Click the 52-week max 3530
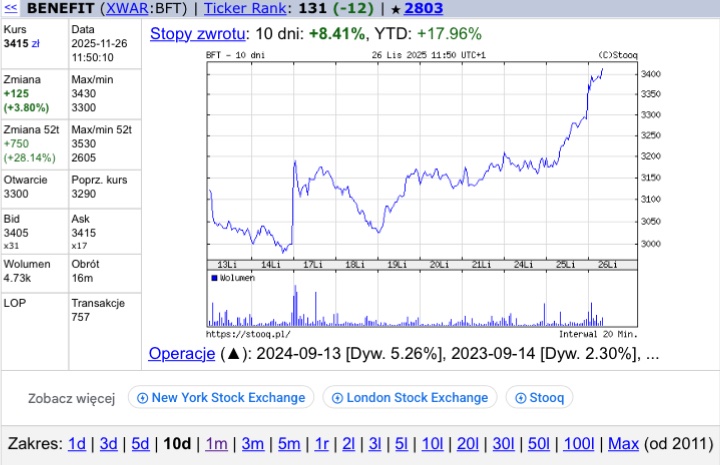 84,144
